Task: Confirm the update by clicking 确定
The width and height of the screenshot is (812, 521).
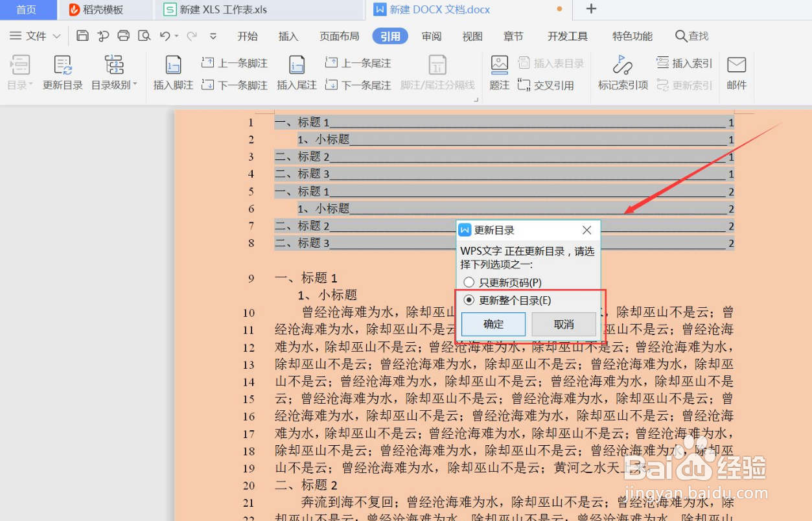Action: [493, 324]
